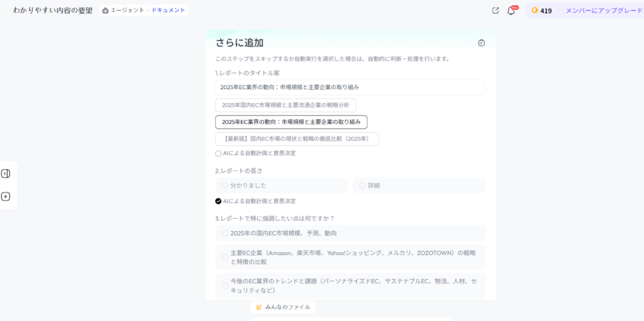Click the みんなのファイル folder icon
The image size is (644, 321).
pyautogui.click(x=258, y=307)
